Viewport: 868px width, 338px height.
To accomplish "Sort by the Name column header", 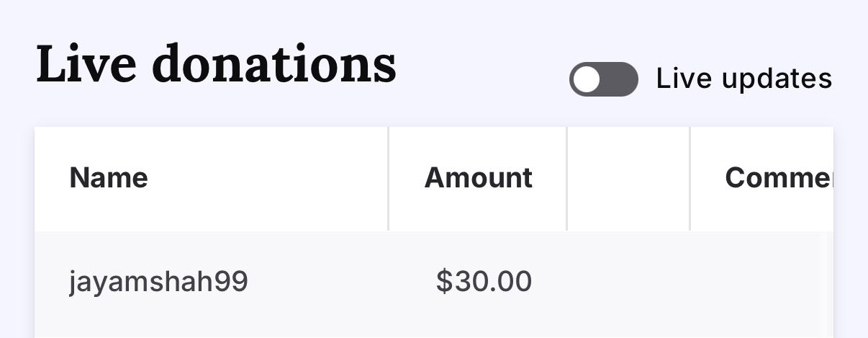I will pos(109,177).
